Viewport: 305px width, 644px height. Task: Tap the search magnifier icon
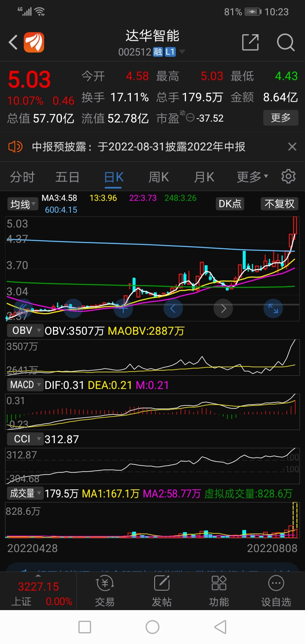point(286,42)
